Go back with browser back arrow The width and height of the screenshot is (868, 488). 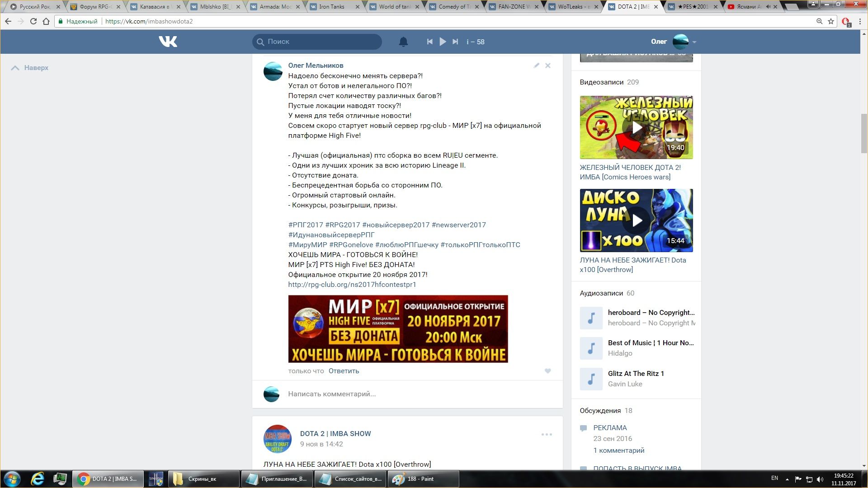click(x=8, y=21)
